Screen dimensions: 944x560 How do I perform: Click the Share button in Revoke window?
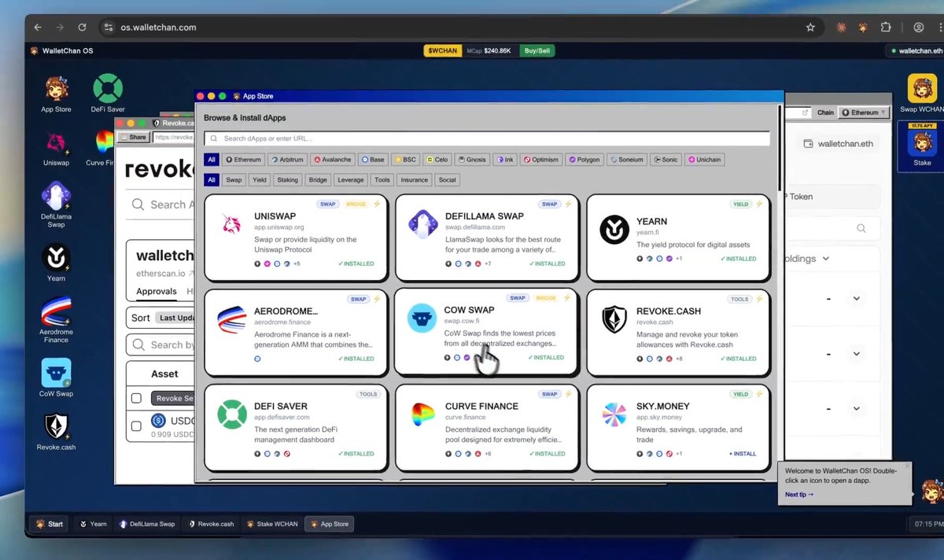134,137
